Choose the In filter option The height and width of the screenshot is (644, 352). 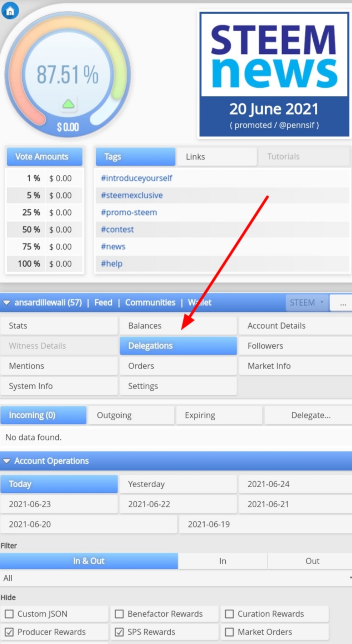tap(223, 561)
